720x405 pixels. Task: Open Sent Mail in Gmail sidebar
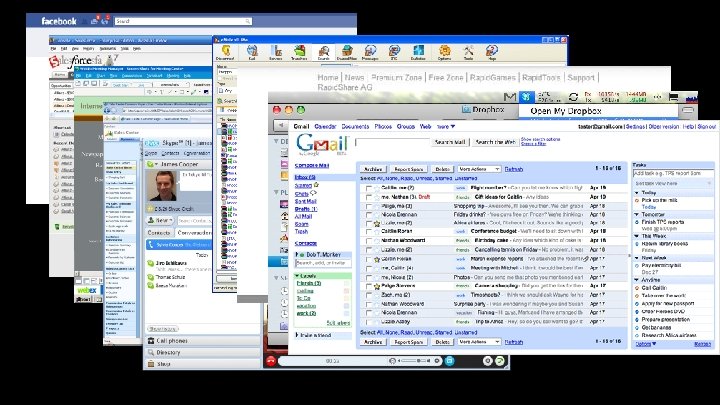[306, 201]
